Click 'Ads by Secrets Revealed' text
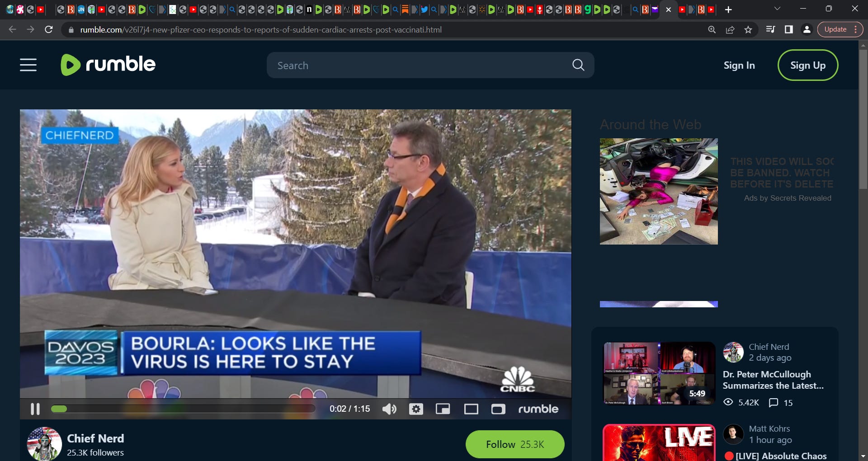Viewport: 868px width, 461px height. (x=788, y=198)
